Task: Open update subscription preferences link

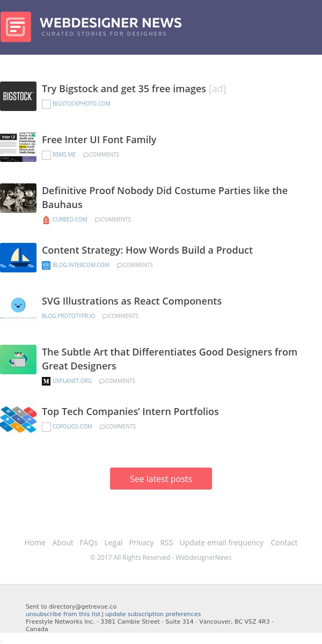Action: pyautogui.click(x=153, y=615)
